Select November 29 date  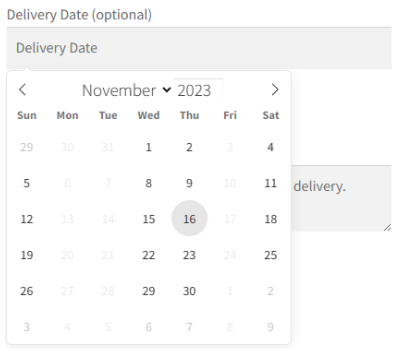tap(149, 291)
